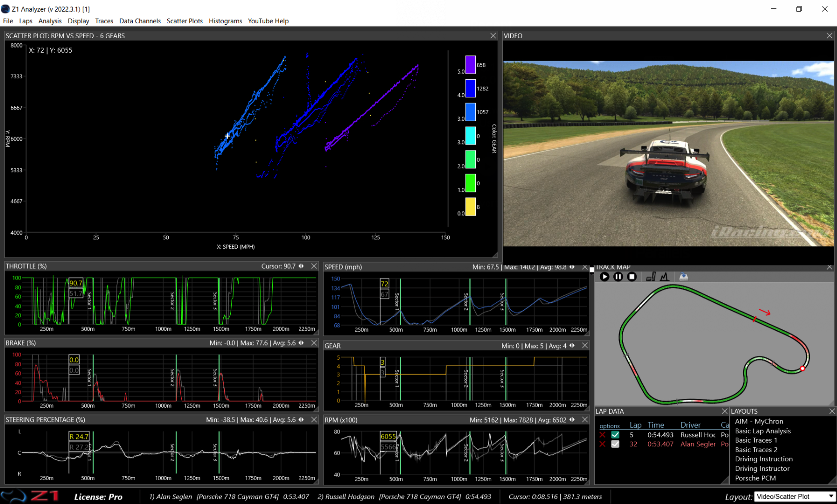Screen dimensions: 837x504
Task: Close the Video panel
Action: pos(830,36)
